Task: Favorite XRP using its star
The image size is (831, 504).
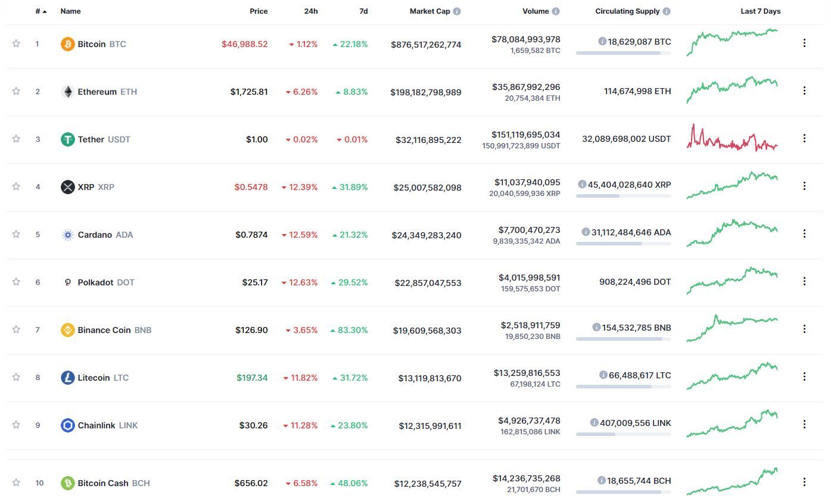Action: 16,186
